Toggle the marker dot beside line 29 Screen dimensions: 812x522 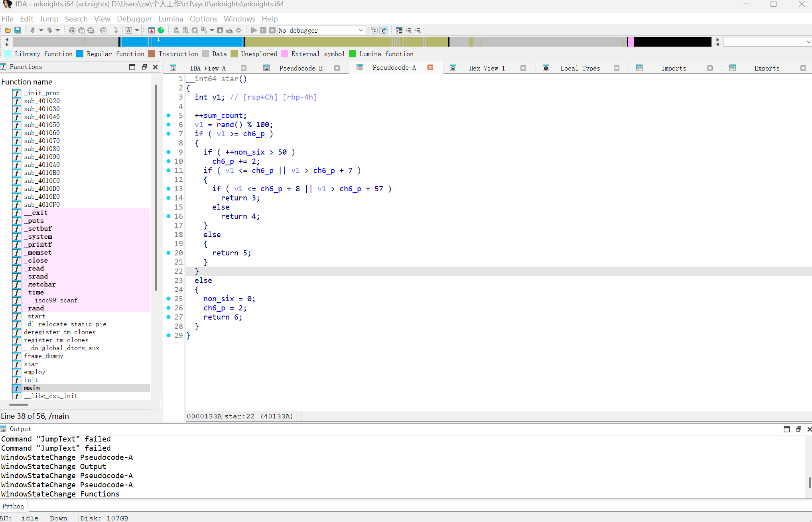point(169,336)
